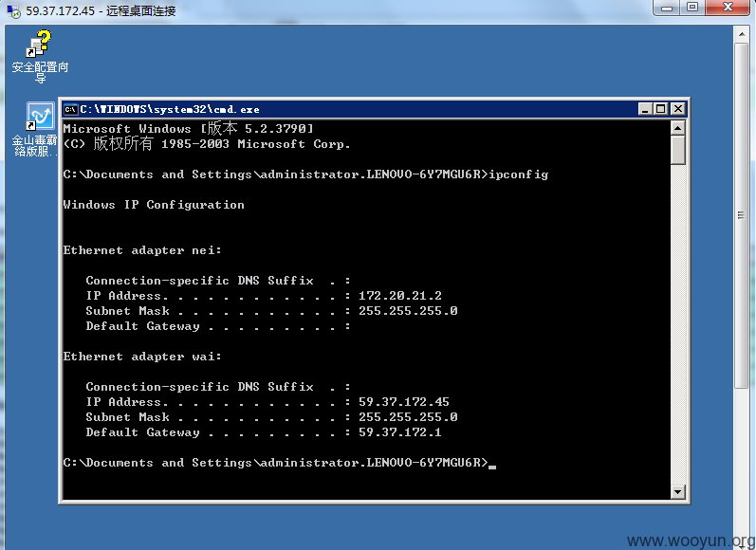Viewport: 756px width, 550px height.
Task: Click the cmd scrollbar down arrow
Action: click(x=678, y=491)
